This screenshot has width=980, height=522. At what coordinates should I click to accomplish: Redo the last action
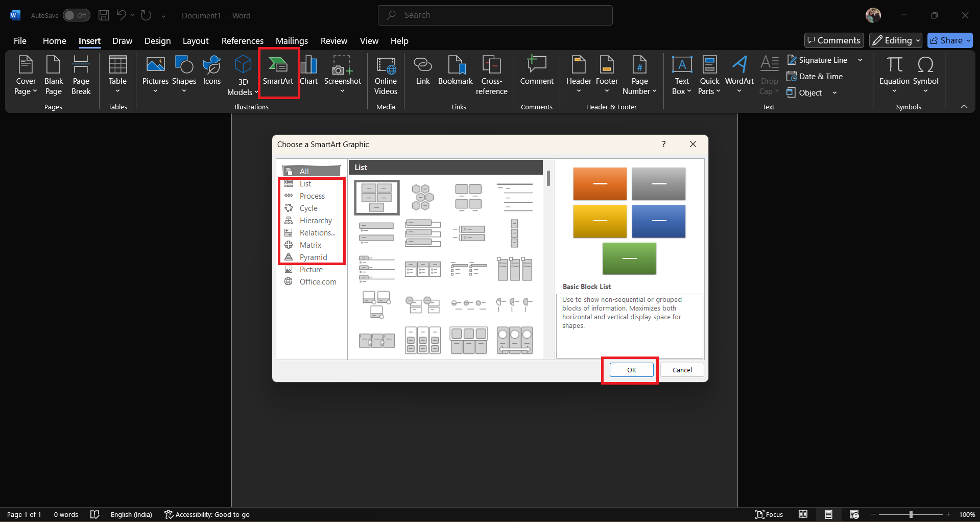click(146, 15)
